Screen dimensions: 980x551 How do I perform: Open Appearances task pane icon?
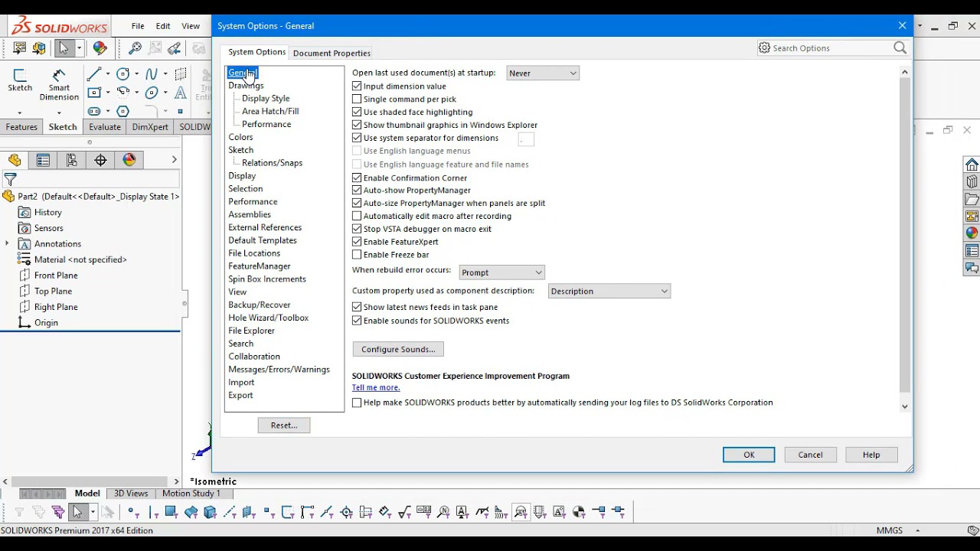pyautogui.click(x=972, y=233)
